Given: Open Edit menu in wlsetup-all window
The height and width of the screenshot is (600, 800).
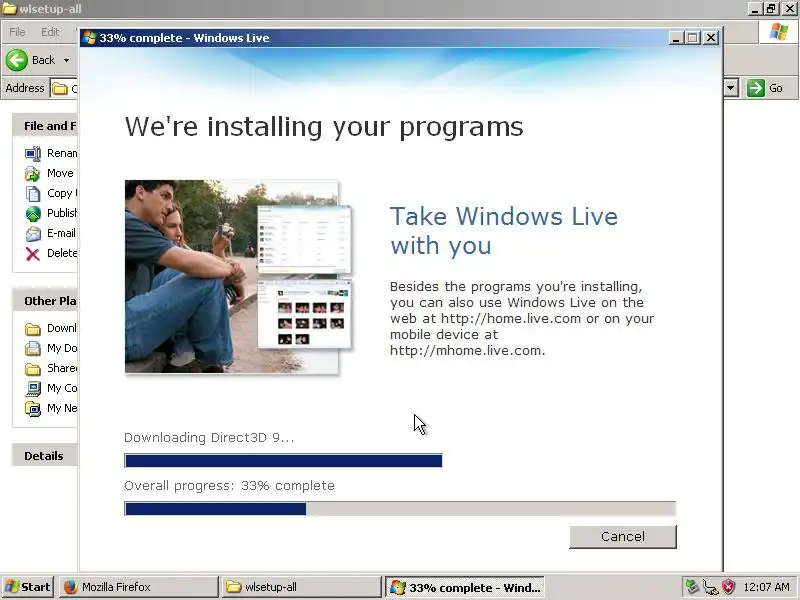Looking at the screenshot, I should (x=50, y=32).
